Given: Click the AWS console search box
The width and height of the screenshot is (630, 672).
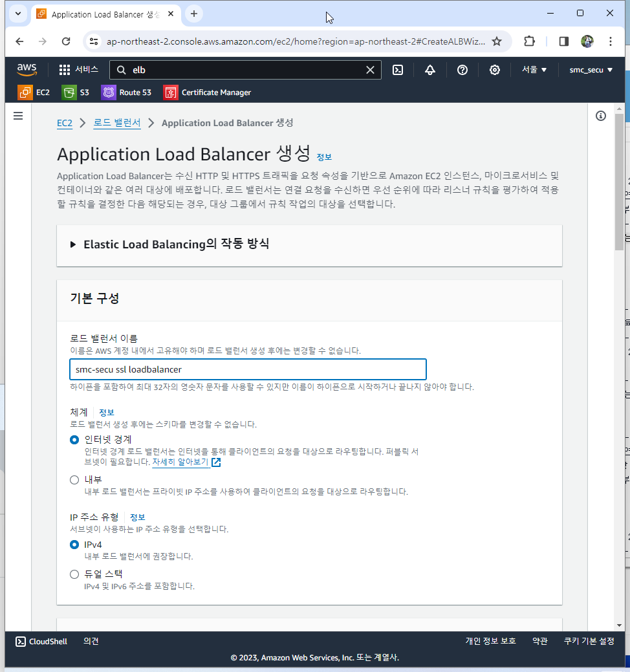Looking at the screenshot, I should (245, 70).
